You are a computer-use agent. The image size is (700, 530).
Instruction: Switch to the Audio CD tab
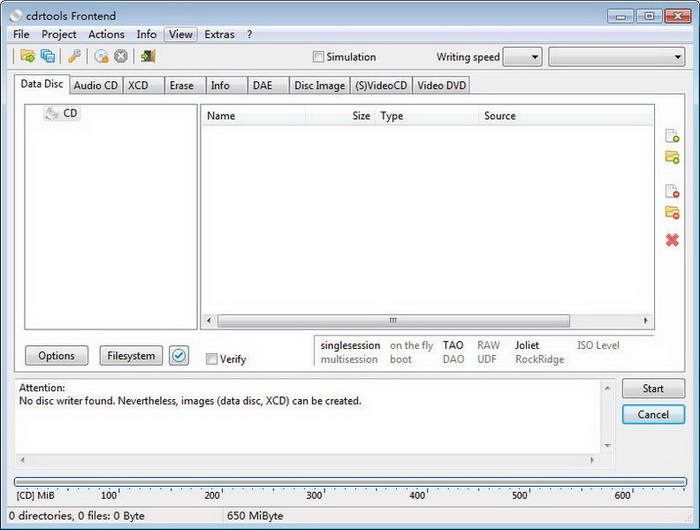(96, 85)
